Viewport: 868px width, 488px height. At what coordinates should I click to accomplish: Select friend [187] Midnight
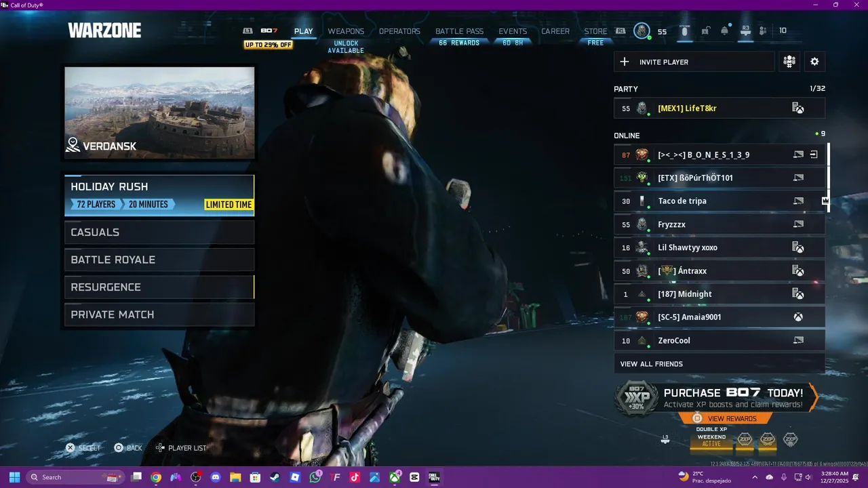(719, 294)
